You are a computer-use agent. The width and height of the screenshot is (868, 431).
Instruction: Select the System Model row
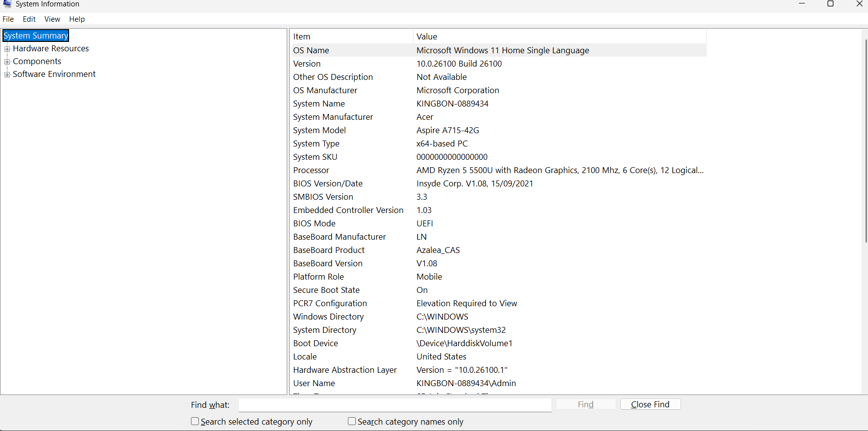tap(499, 130)
